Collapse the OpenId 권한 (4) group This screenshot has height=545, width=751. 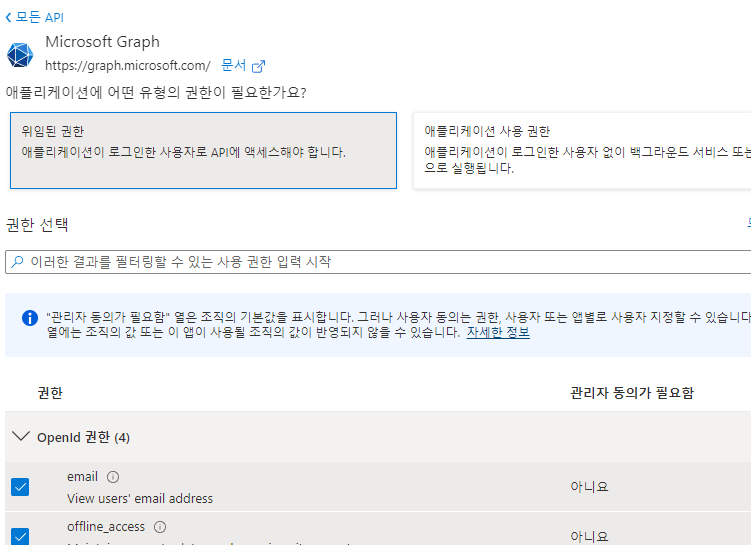tap(21, 436)
